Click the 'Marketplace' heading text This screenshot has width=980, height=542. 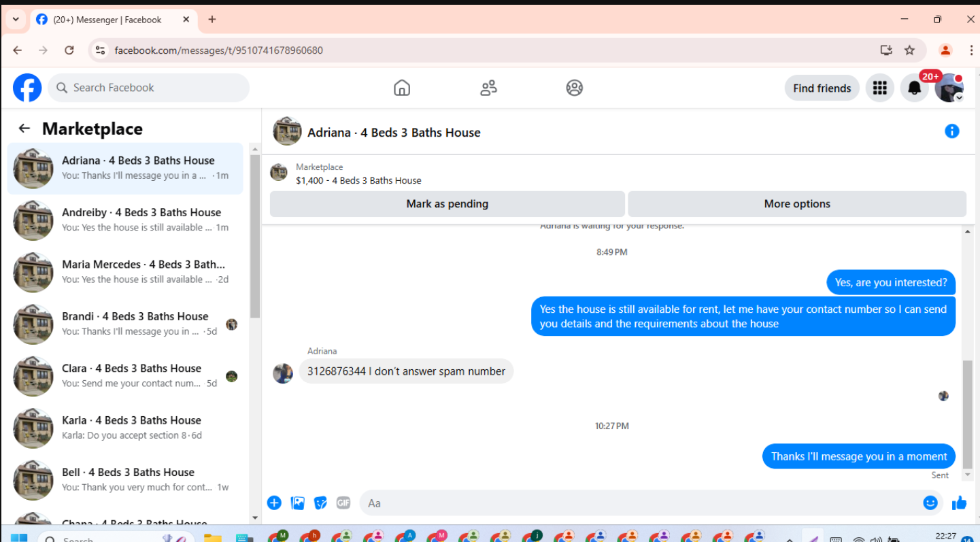coord(92,129)
